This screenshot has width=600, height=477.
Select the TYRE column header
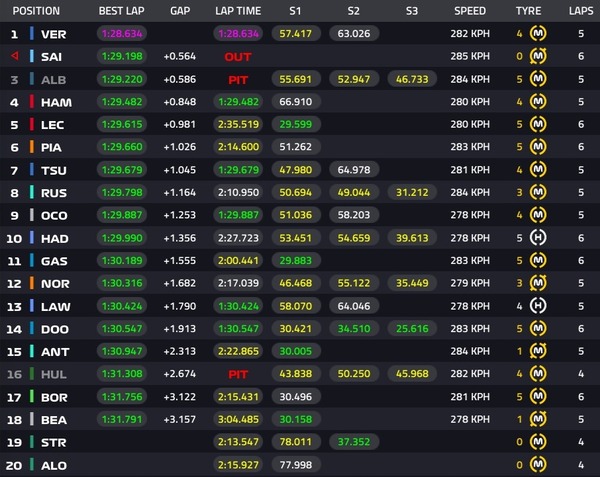pos(528,11)
